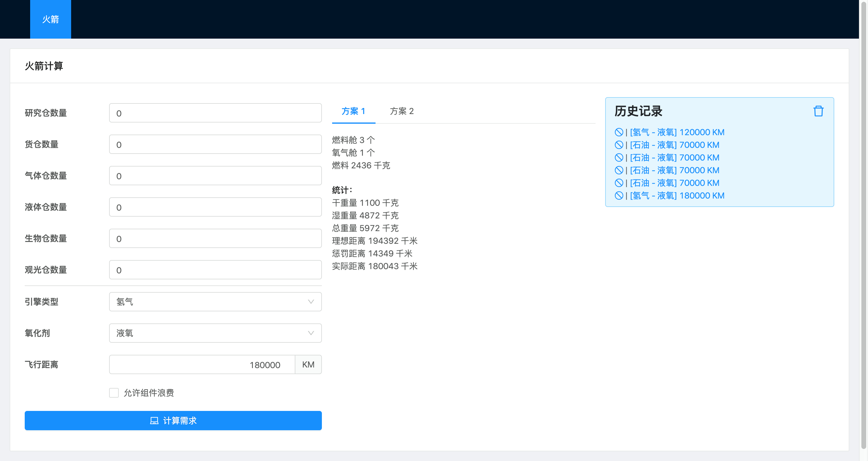Click the text 干重量 1100 千克

pos(365,203)
